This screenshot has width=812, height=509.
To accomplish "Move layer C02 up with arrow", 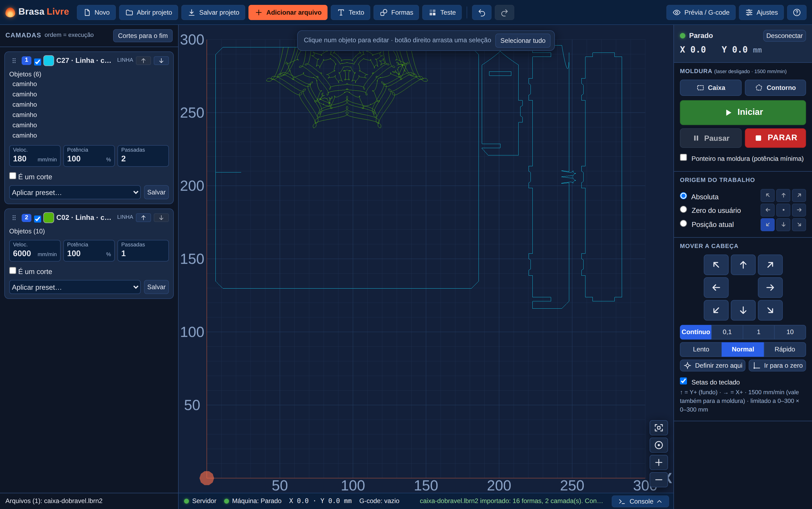I will click(143, 217).
